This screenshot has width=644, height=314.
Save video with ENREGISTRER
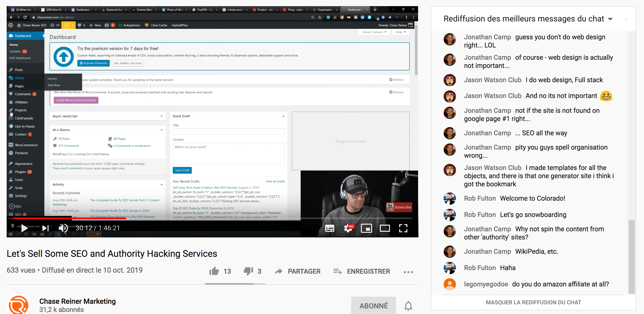tap(362, 271)
